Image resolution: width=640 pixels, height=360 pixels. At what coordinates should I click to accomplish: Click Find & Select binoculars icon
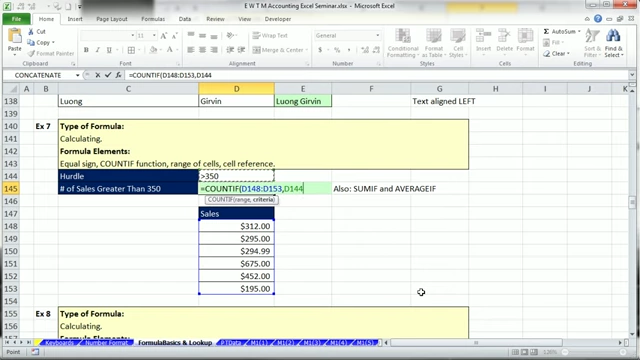pos(613,36)
